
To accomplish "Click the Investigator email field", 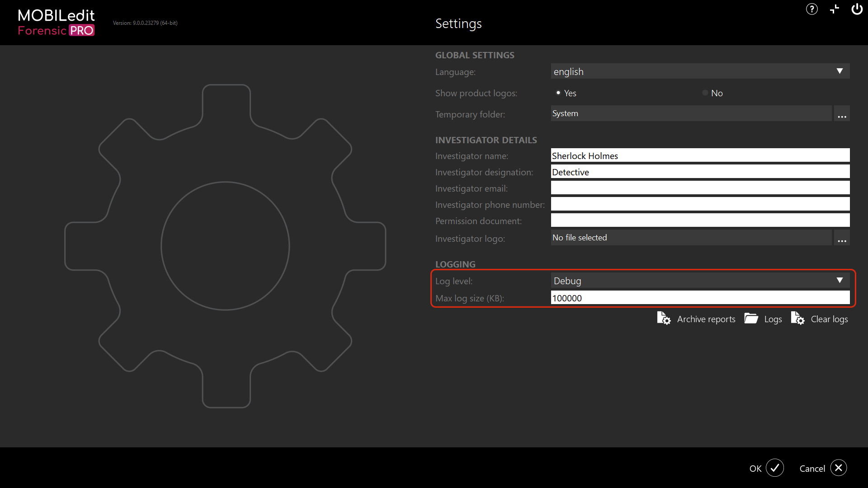I will tap(700, 188).
